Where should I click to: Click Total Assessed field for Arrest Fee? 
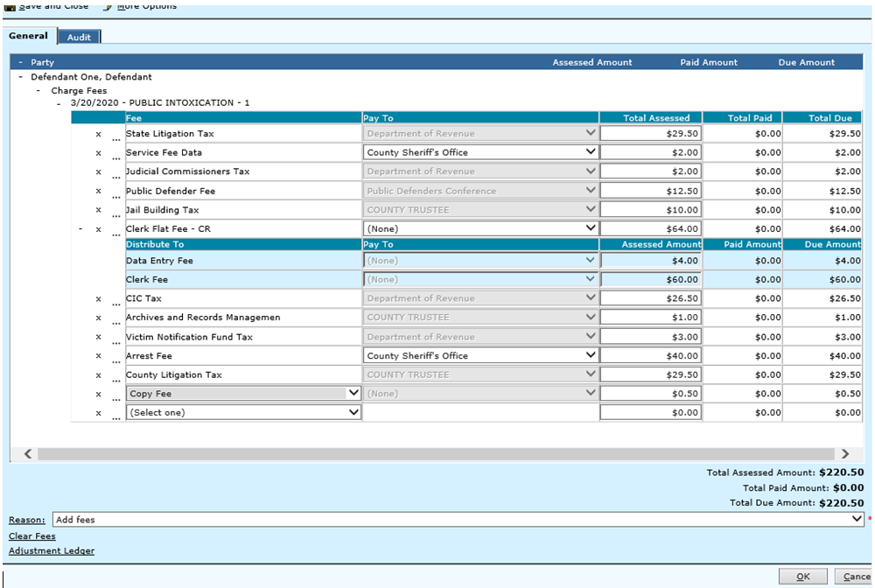point(650,356)
